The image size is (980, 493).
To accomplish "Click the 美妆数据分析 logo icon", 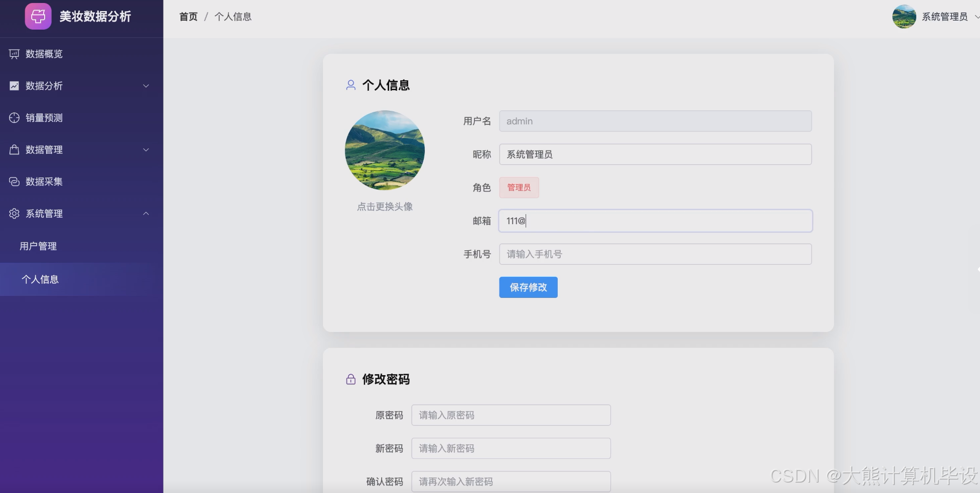I will coord(38,16).
